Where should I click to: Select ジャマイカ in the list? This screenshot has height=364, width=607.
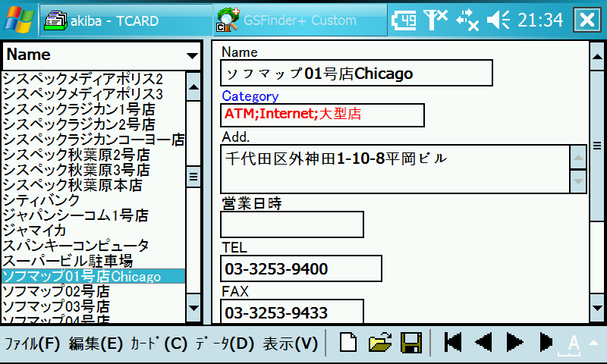93,231
